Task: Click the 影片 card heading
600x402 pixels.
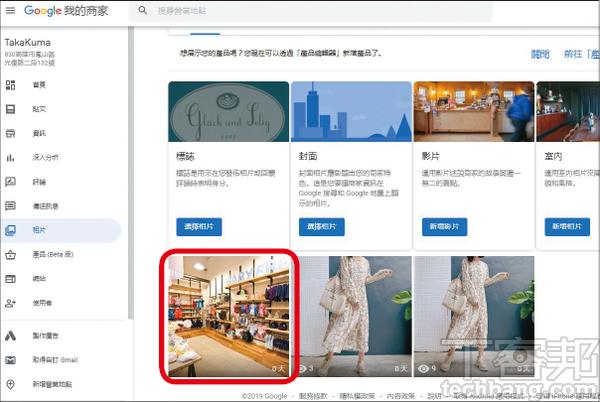Action: coord(431,156)
